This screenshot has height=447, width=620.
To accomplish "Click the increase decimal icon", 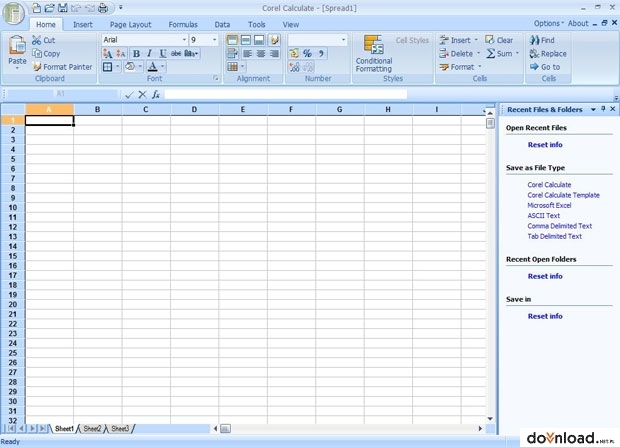I will pos(294,67).
